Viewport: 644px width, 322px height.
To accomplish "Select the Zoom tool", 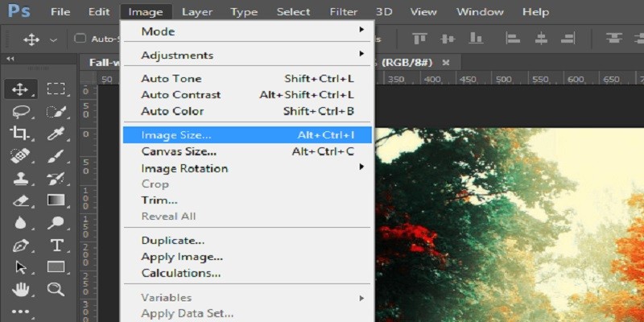I will [56, 289].
